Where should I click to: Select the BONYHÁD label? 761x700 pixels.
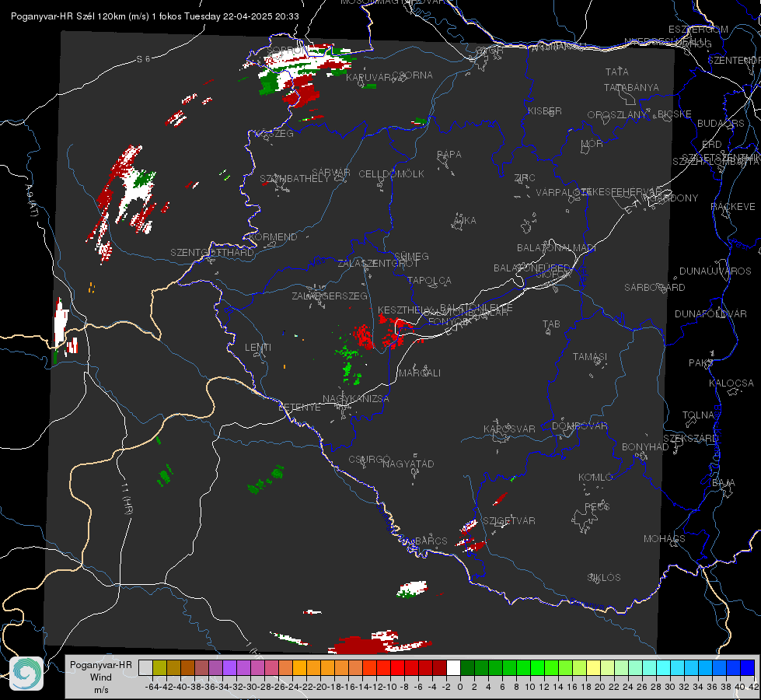coord(645,447)
